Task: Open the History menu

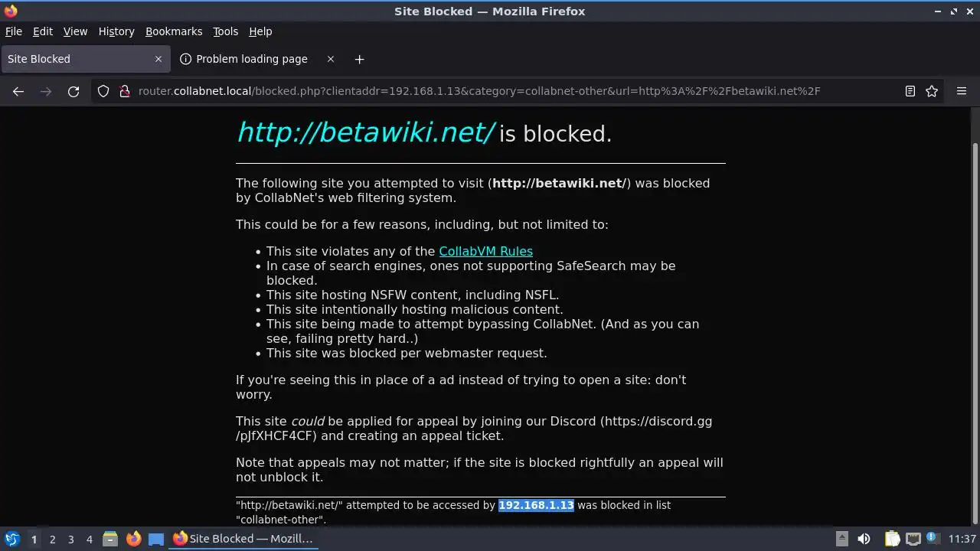Action: 116,31
